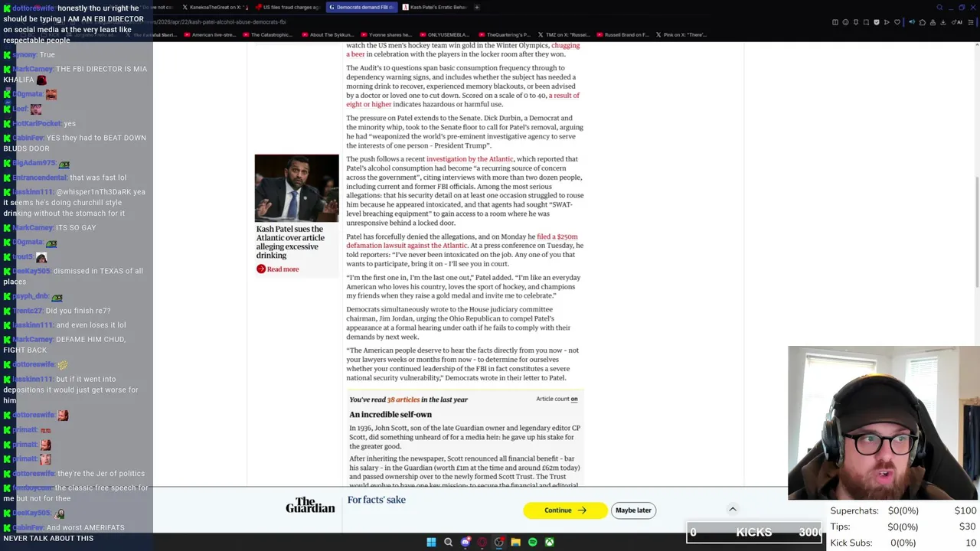The image size is (980, 551).
Task: Open a new tab with plus button
Action: point(477,7)
